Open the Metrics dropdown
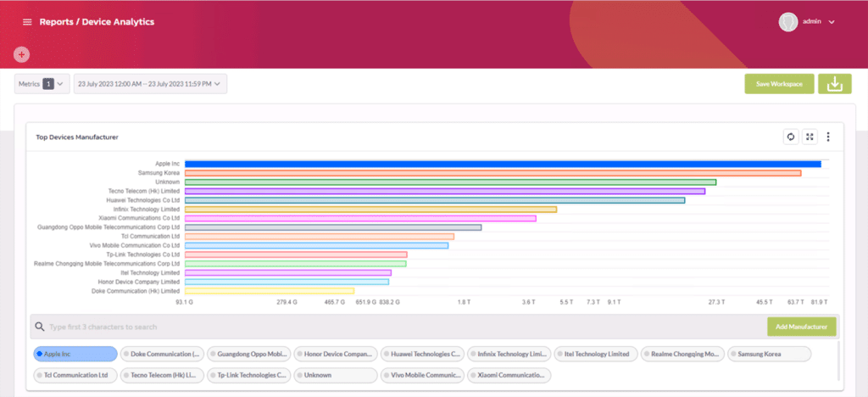 (42, 84)
